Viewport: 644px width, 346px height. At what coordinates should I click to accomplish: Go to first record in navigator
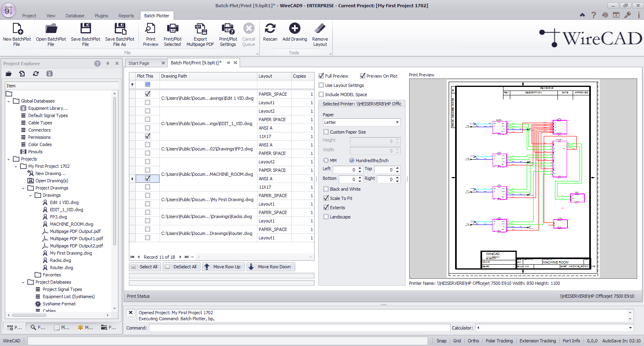(x=132, y=257)
